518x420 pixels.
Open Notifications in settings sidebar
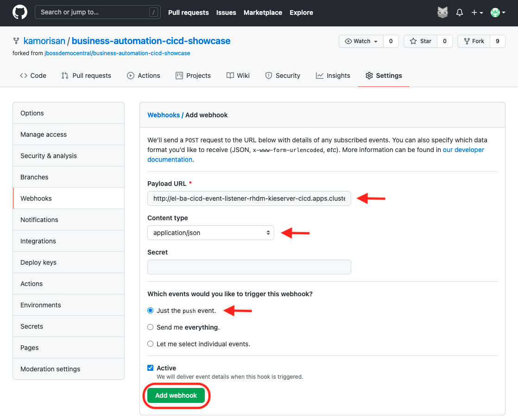click(69, 220)
